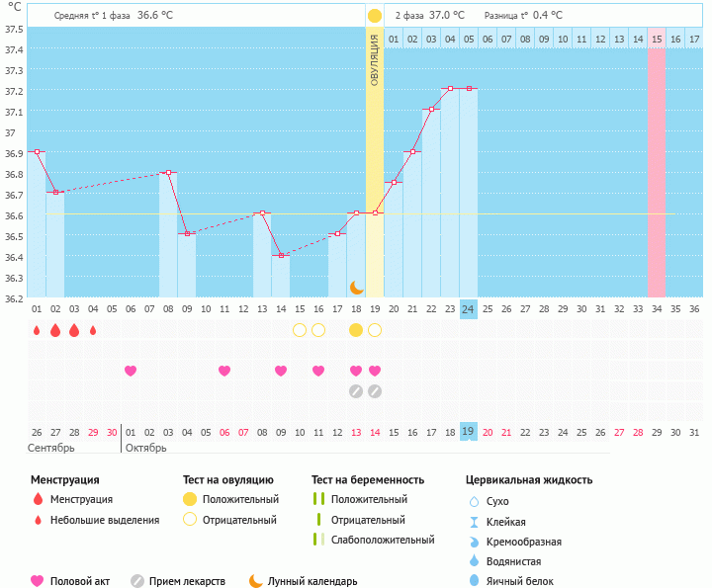Select the positive ovulation test on day 18
This screenshot has width=712, height=588.
356,330
